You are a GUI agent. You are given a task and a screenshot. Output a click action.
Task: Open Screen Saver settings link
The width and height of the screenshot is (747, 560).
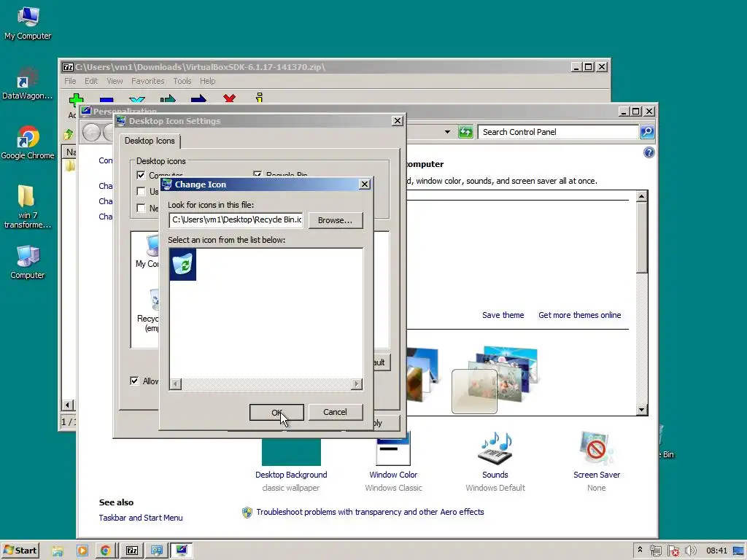point(597,475)
